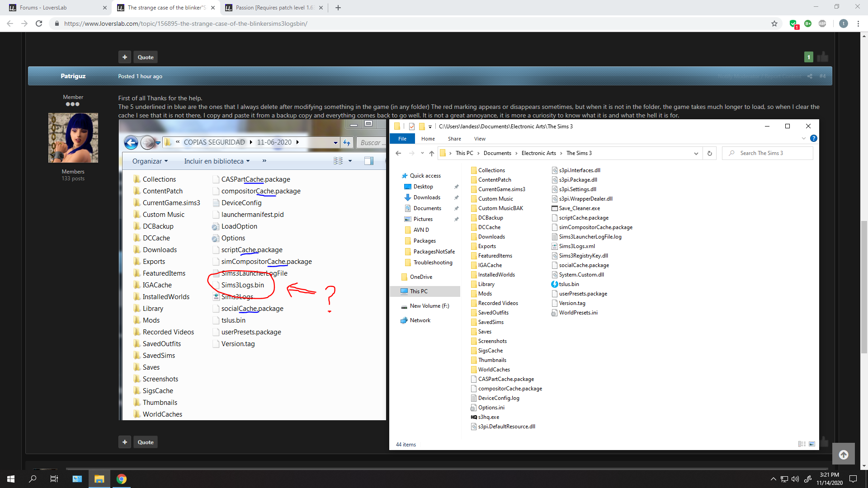This screenshot has width=868, height=488.
Task: Open the post permalink number #4
Action: [822, 76]
